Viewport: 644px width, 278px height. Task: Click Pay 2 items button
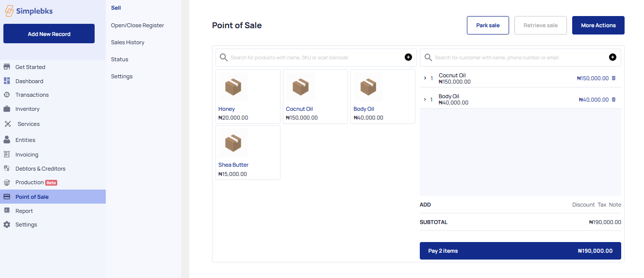[x=520, y=251]
